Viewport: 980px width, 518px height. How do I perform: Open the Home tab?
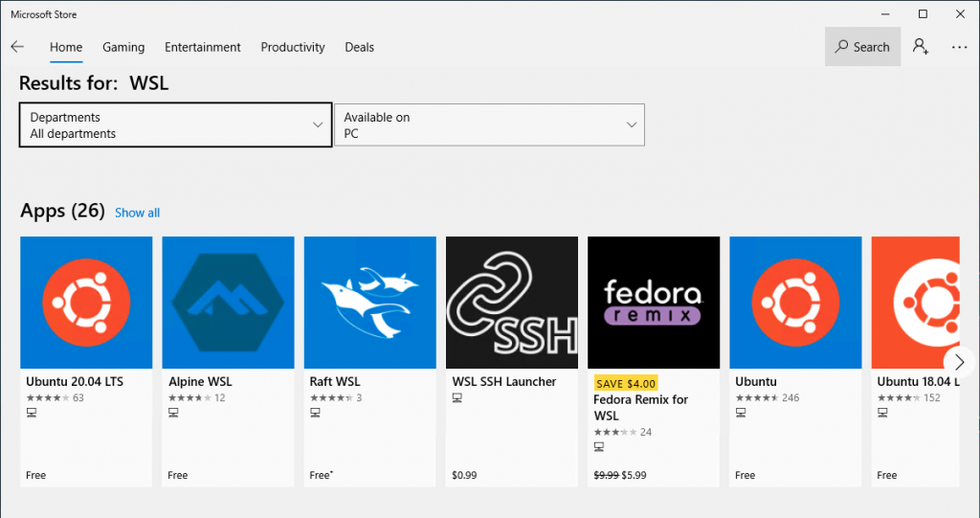(x=66, y=47)
